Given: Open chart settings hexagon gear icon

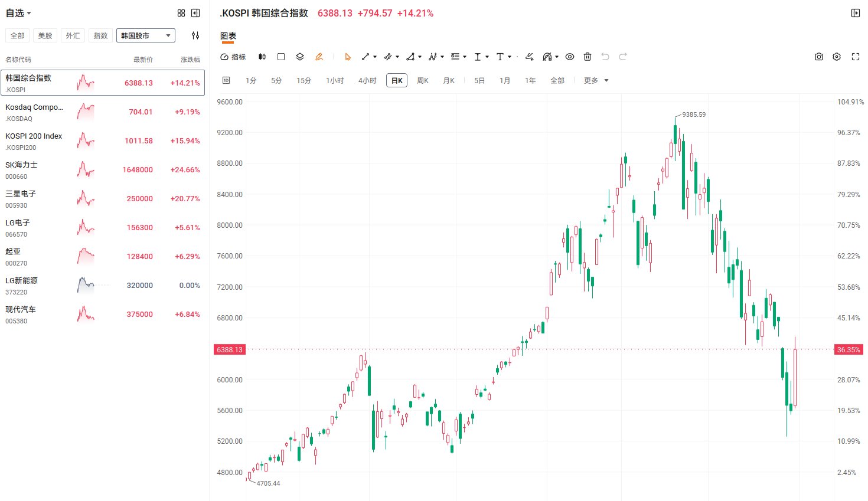Looking at the screenshot, I should [837, 57].
